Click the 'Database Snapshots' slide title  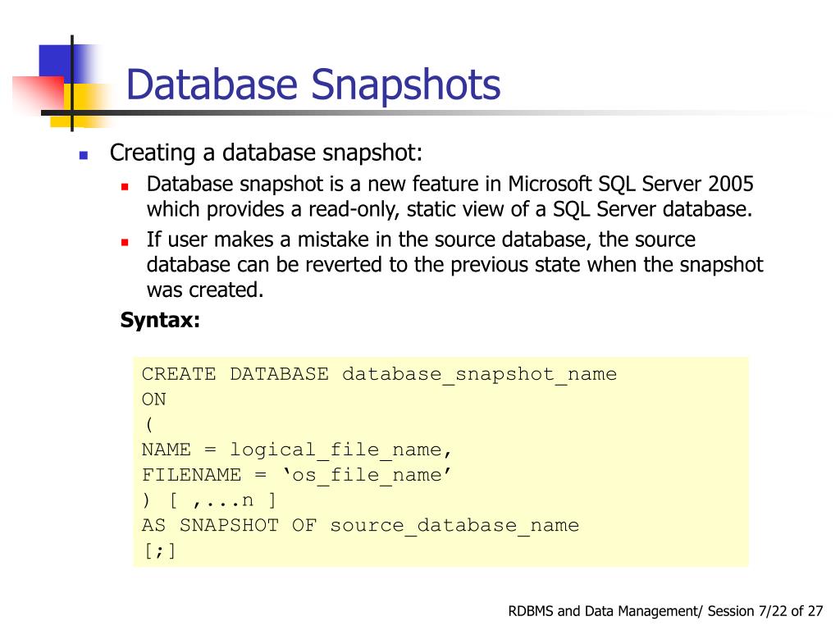[313, 84]
